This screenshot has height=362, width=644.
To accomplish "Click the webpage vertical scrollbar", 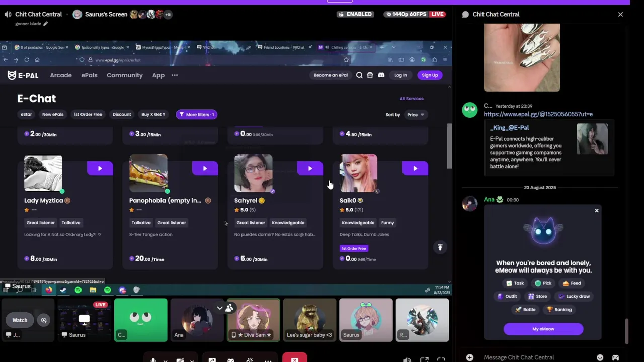I will click(x=449, y=146).
